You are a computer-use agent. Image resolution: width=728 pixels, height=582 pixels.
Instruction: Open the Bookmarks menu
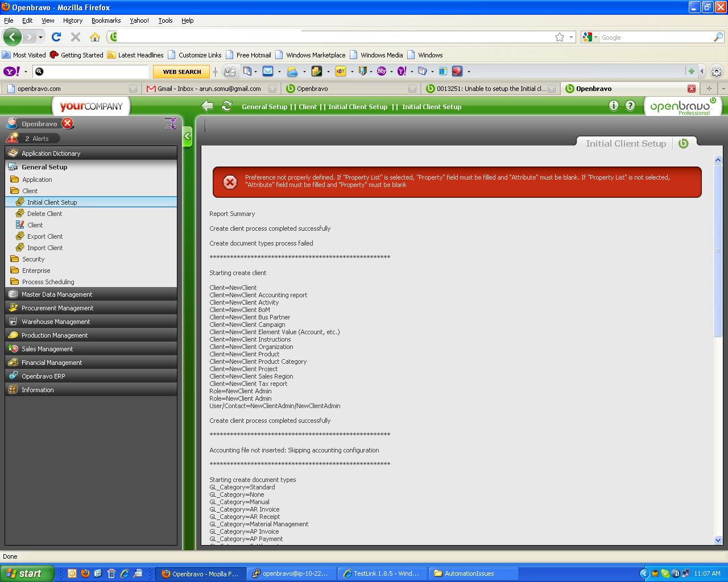tap(106, 20)
